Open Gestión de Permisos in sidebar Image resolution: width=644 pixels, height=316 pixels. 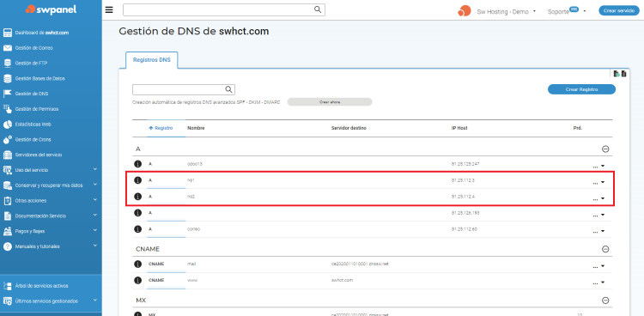click(x=37, y=109)
